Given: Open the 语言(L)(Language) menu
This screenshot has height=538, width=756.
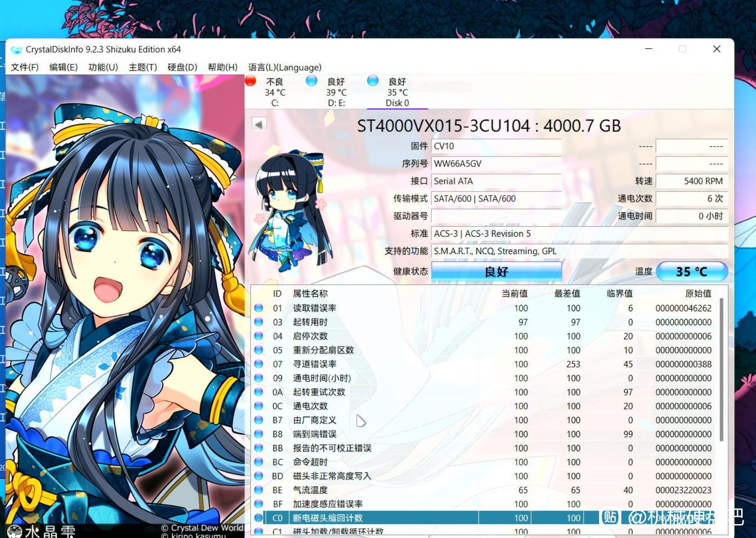Looking at the screenshot, I should tap(285, 67).
